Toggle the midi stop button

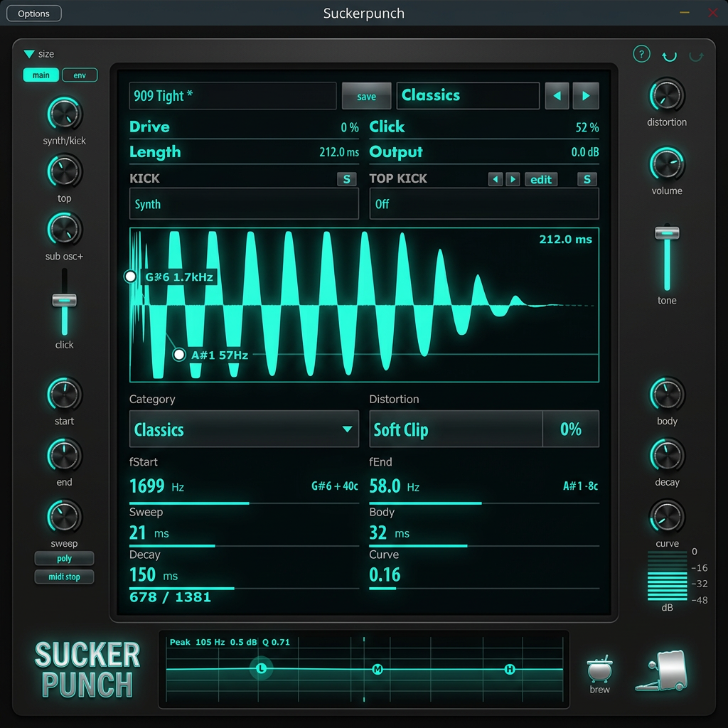pos(64,577)
